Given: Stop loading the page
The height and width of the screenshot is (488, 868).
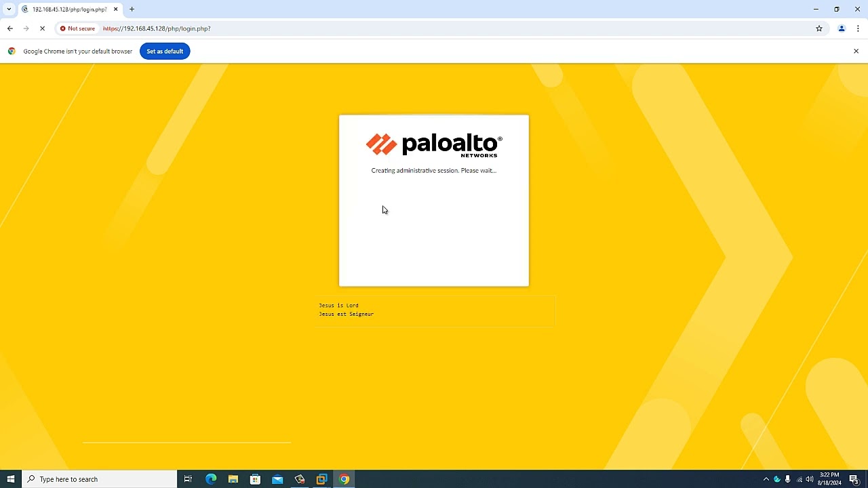Looking at the screenshot, I should tap(42, 28).
